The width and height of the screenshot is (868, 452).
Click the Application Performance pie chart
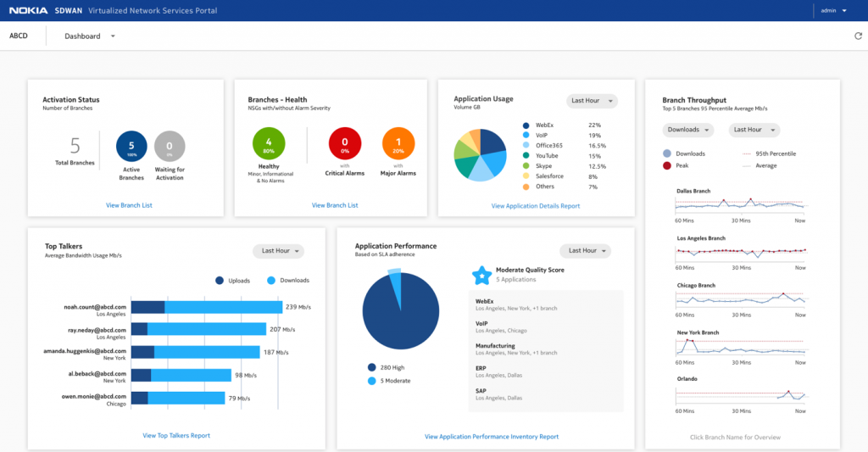401,310
